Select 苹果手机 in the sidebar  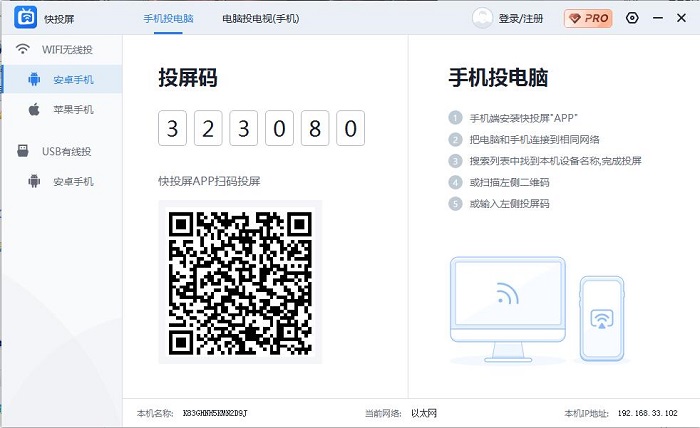click(x=73, y=109)
